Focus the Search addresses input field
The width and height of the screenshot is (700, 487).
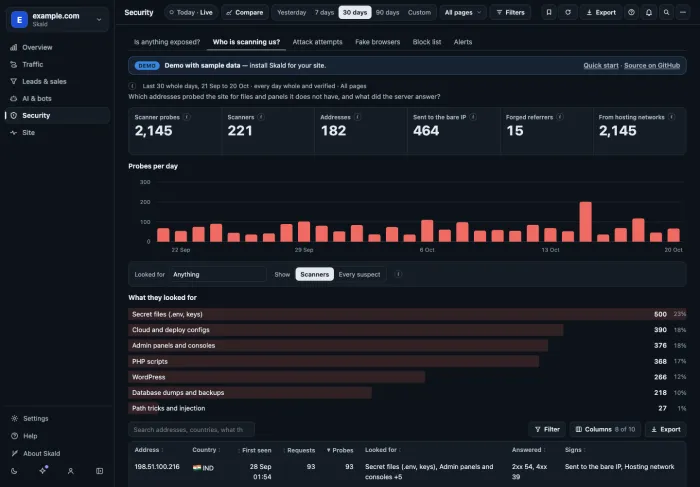pos(191,429)
